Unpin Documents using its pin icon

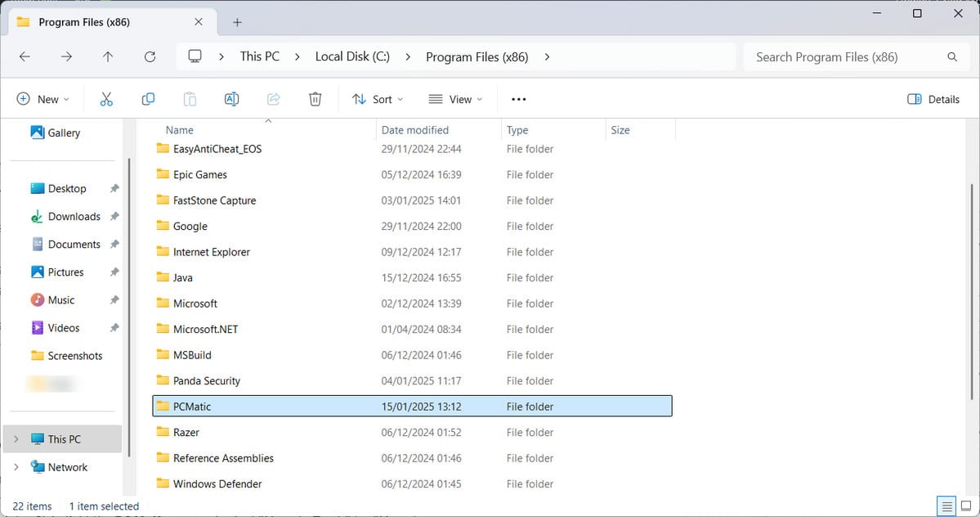coord(114,245)
